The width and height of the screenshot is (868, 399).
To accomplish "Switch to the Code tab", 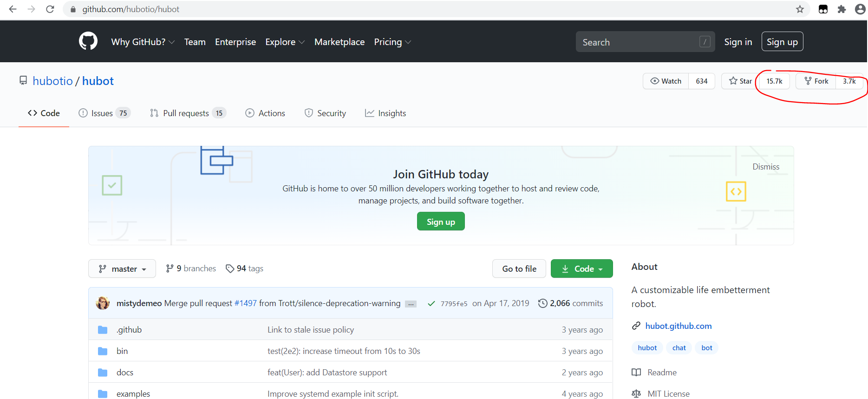I will tap(44, 113).
